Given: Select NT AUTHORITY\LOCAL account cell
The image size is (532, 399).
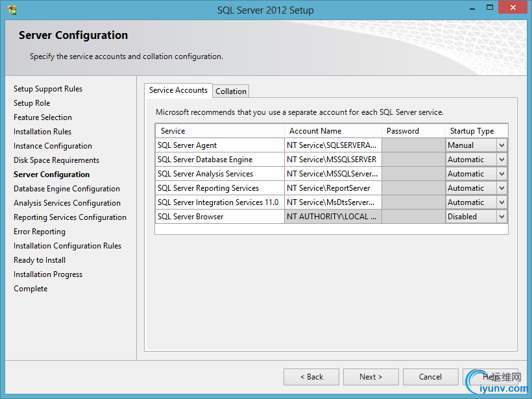Looking at the screenshot, I should pyautogui.click(x=333, y=217).
